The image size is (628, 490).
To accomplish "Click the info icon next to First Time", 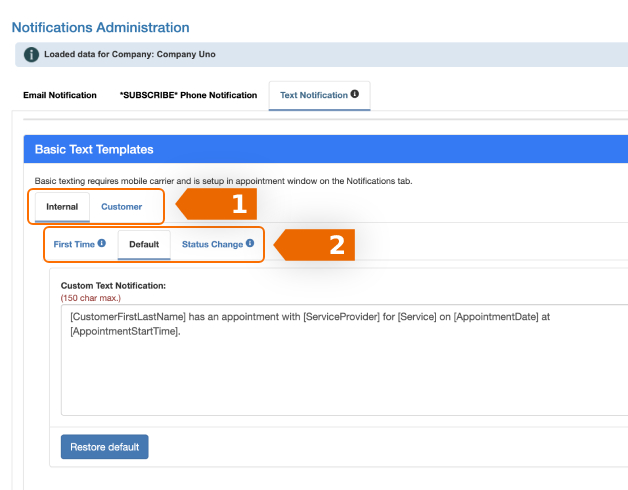I will [x=102, y=243].
